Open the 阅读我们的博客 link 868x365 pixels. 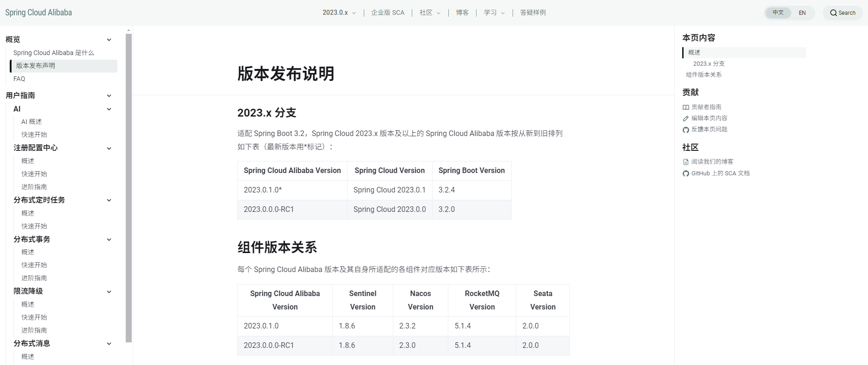[x=712, y=162]
